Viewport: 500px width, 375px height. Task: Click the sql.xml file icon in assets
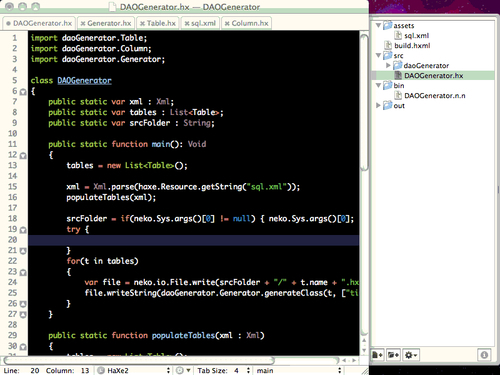pyautogui.click(x=398, y=35)
